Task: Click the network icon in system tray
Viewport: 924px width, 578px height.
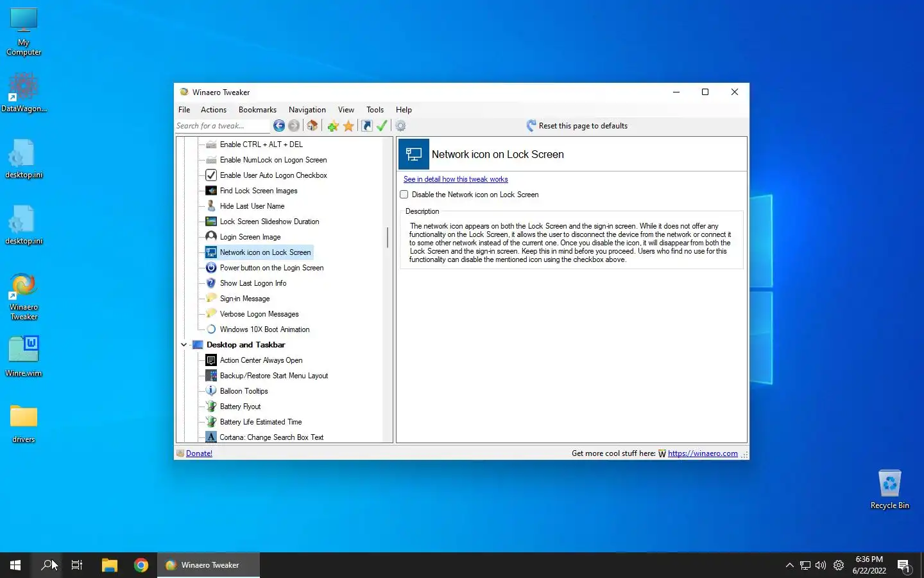Action: point(805,565)
